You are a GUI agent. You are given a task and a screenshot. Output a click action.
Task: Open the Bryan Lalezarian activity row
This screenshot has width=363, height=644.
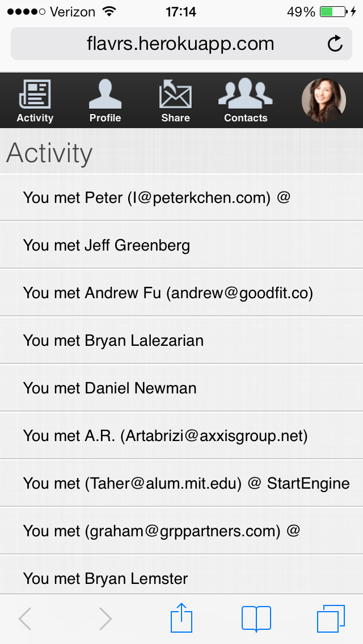[181, 341]
